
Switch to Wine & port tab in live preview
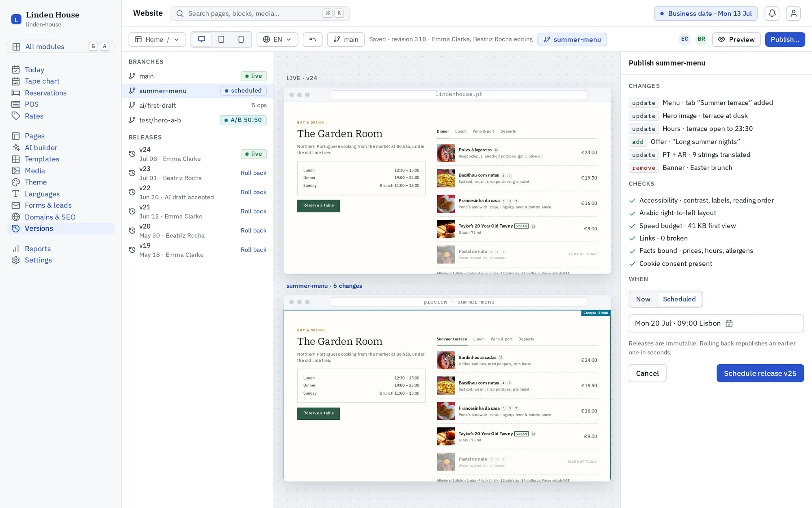(x=483, y=131)
